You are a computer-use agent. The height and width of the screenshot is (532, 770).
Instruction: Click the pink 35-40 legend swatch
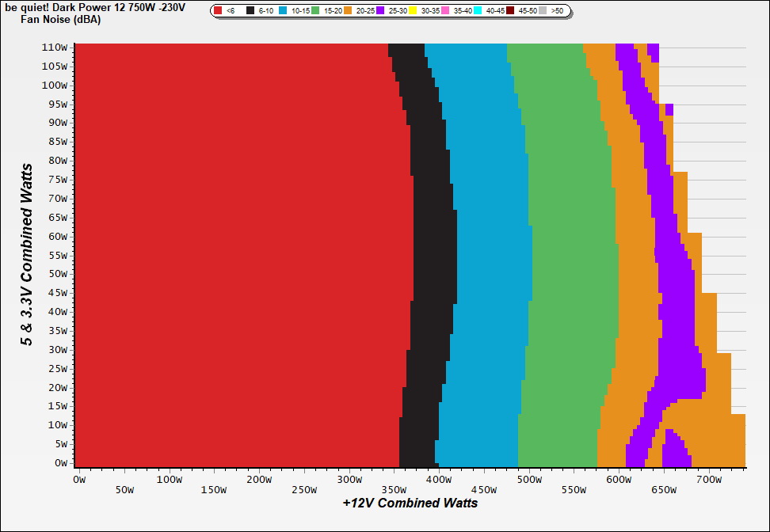coord(445,10)
